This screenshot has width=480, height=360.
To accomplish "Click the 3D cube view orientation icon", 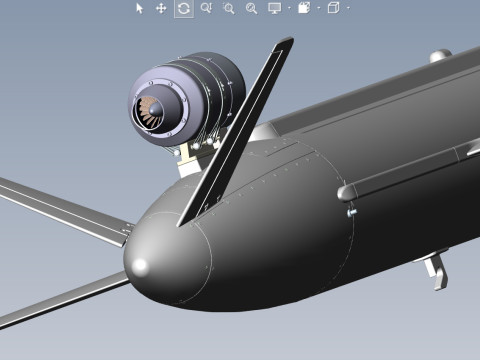I will [x=333, y=8].
